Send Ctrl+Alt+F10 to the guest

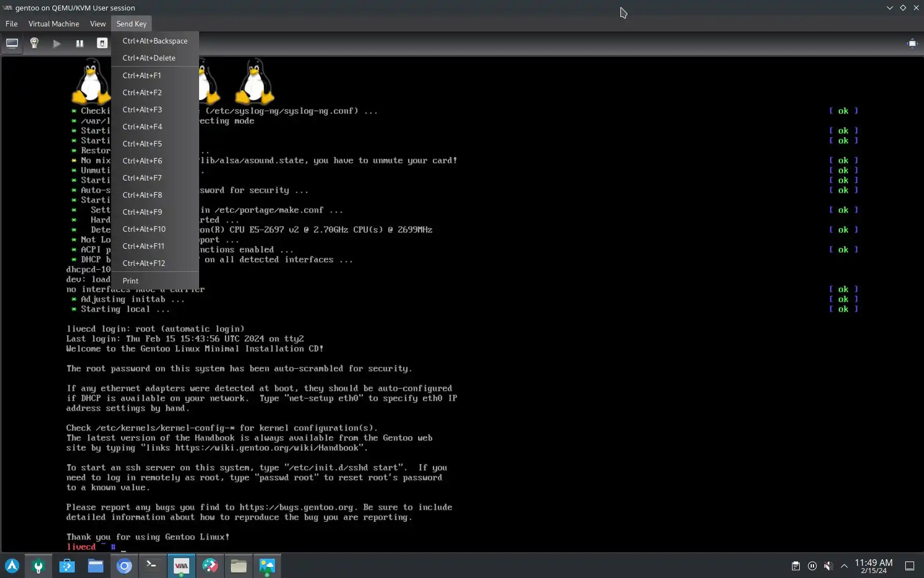pyautogui.click(x=155, y=229)
